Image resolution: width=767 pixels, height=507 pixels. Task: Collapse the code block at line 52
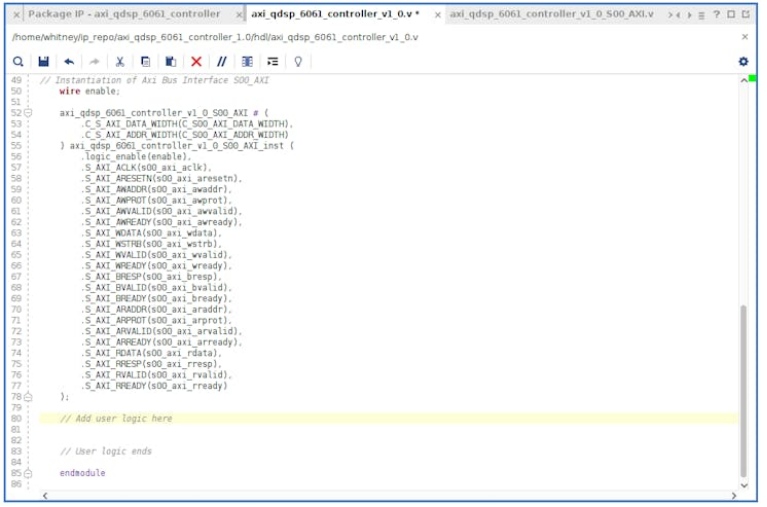(28, 113)
